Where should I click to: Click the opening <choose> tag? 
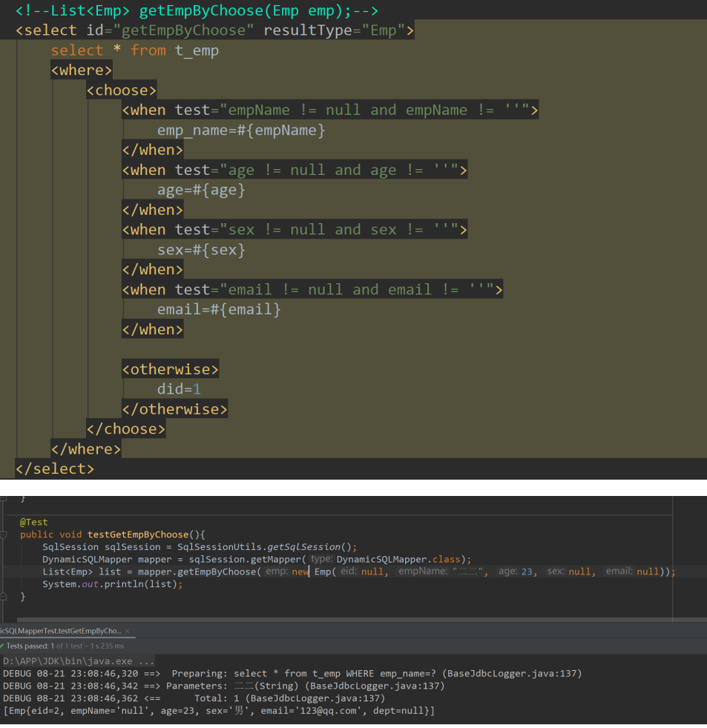coord(122,90)
